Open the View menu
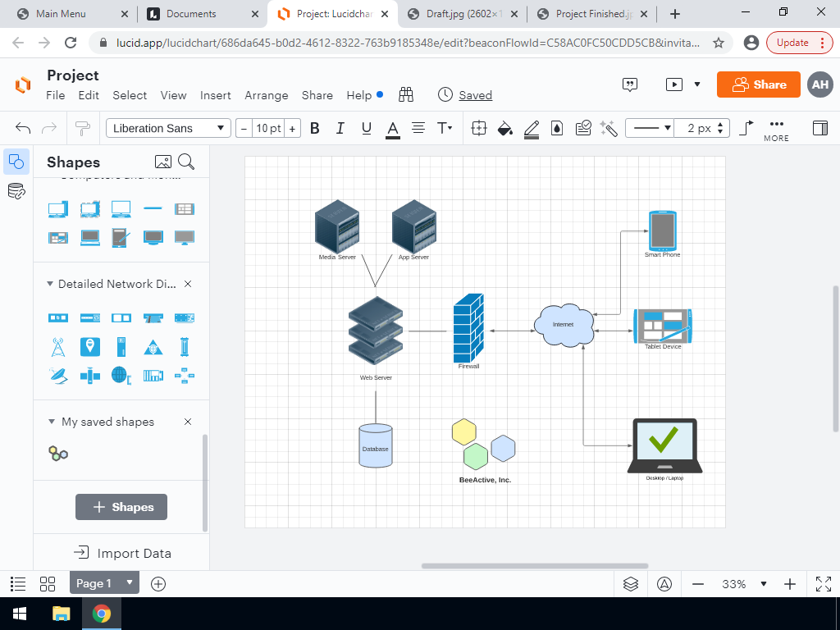The image size is (840, 630). [174, 95]
